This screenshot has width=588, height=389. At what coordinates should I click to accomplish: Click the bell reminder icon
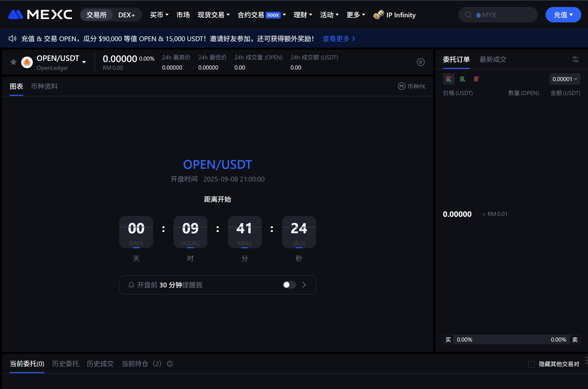click(131, 285)
